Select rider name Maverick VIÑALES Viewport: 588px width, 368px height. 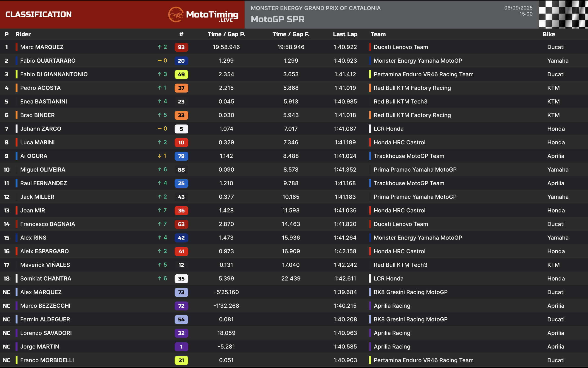click(x=45, y=265)
